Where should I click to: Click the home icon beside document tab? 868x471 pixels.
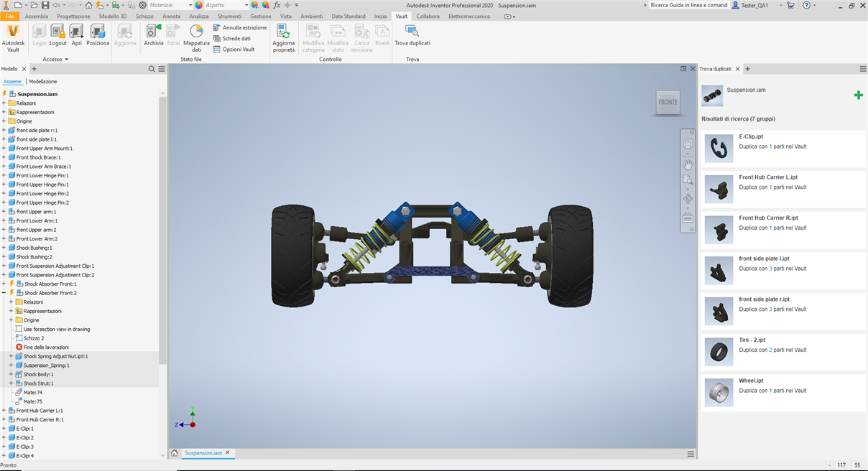tap(174, 453)
